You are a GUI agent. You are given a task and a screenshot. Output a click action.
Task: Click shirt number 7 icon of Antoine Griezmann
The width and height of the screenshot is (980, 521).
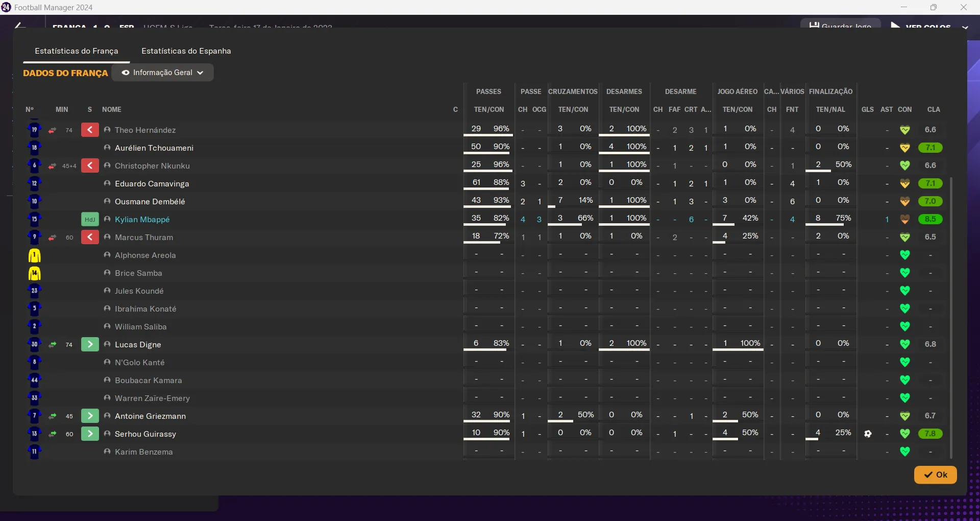pos(34,416)
